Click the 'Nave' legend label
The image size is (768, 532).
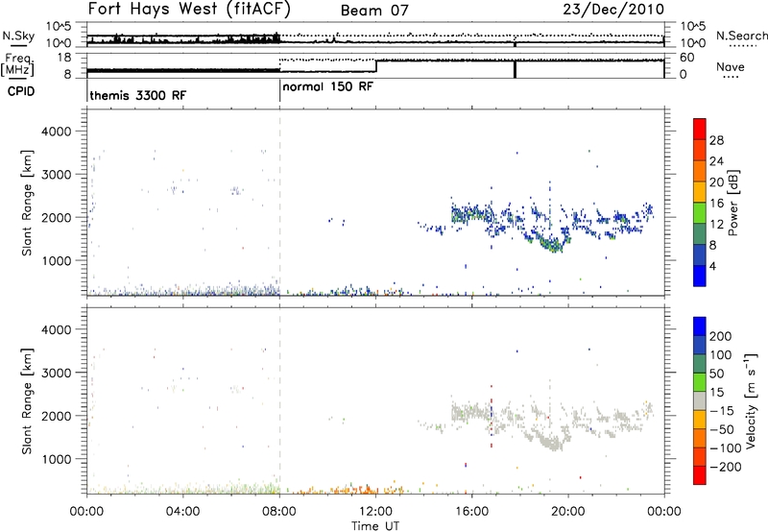[731, 67]
